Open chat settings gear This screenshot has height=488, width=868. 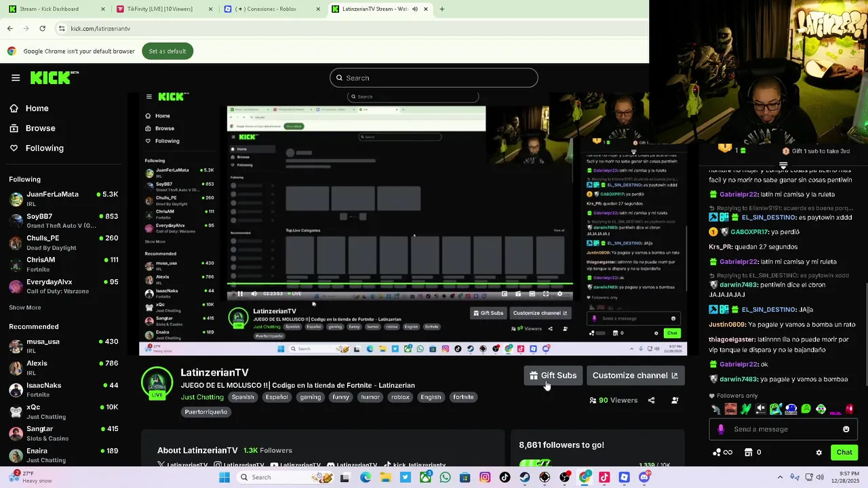[x=818, y=453]
